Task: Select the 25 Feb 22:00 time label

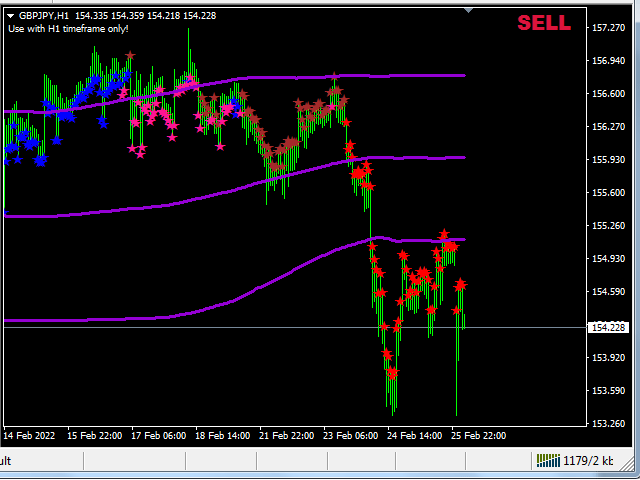Action: [478, 436]
